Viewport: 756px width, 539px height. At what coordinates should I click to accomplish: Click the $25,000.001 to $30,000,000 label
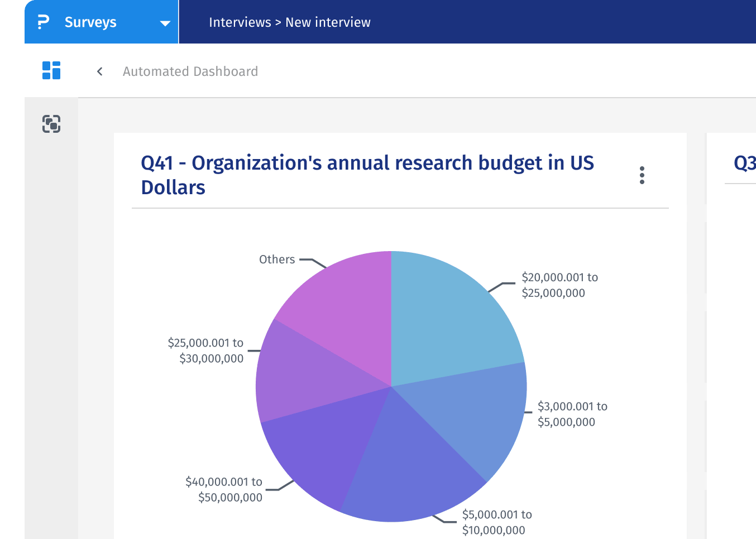coord(205,350)
